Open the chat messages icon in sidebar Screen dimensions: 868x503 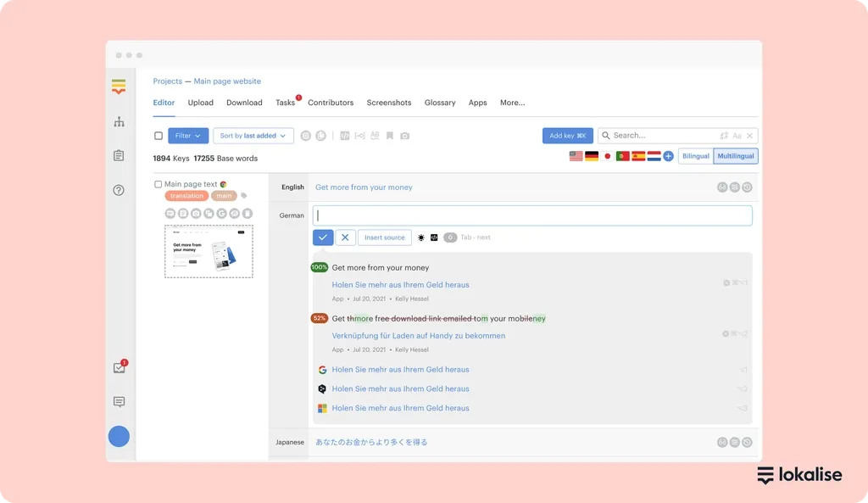[x=119, y=402]
